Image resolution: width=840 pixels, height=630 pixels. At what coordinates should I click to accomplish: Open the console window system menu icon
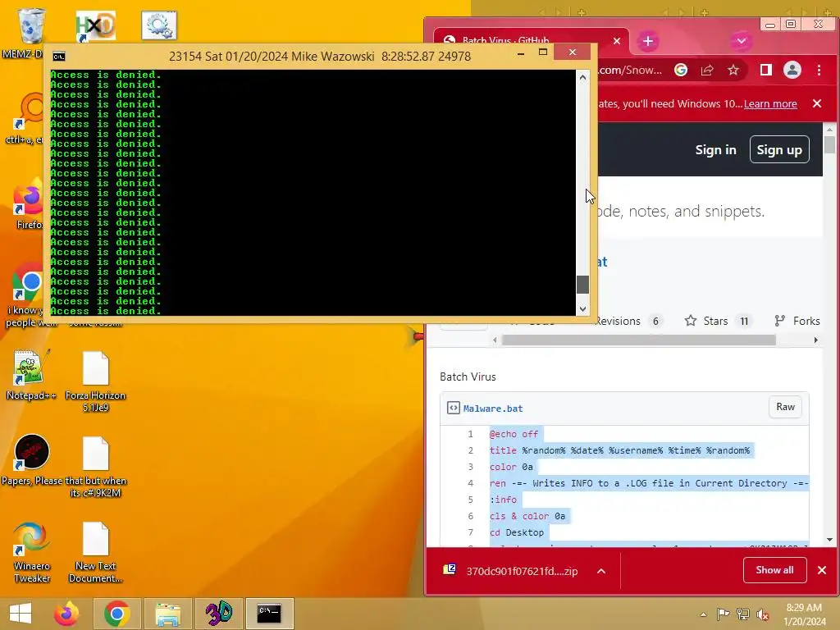(x=59, y=57)
